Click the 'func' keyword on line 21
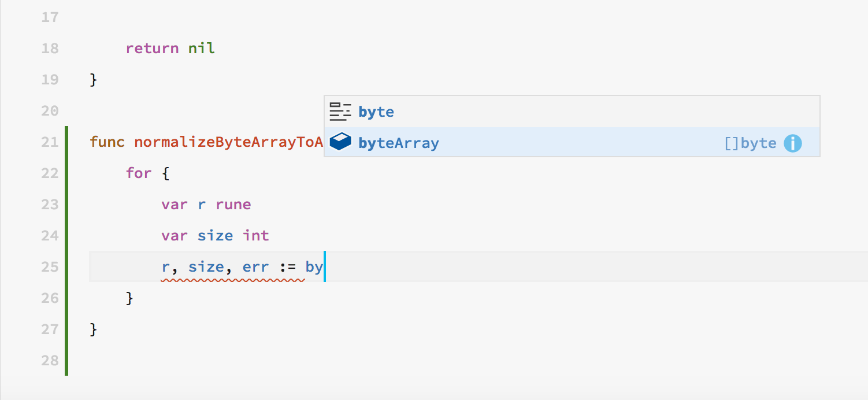 click(107, 142)
